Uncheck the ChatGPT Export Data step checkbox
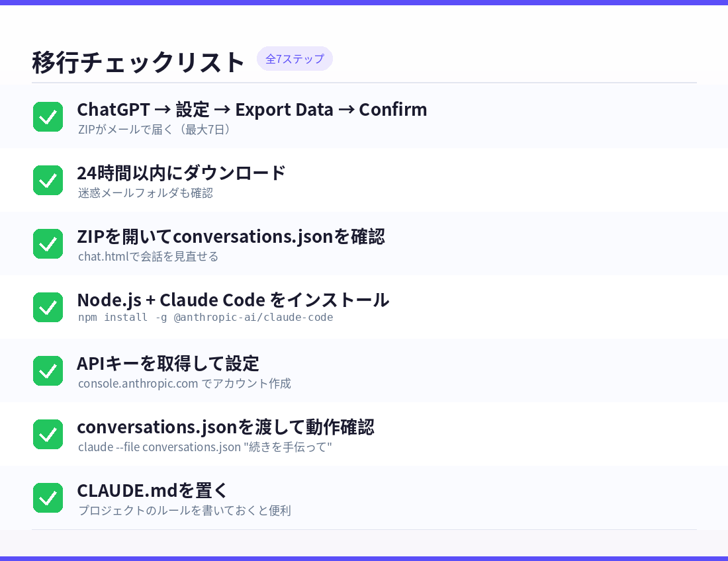The height and width of the screenshot is (561, 728). [48, 117]
